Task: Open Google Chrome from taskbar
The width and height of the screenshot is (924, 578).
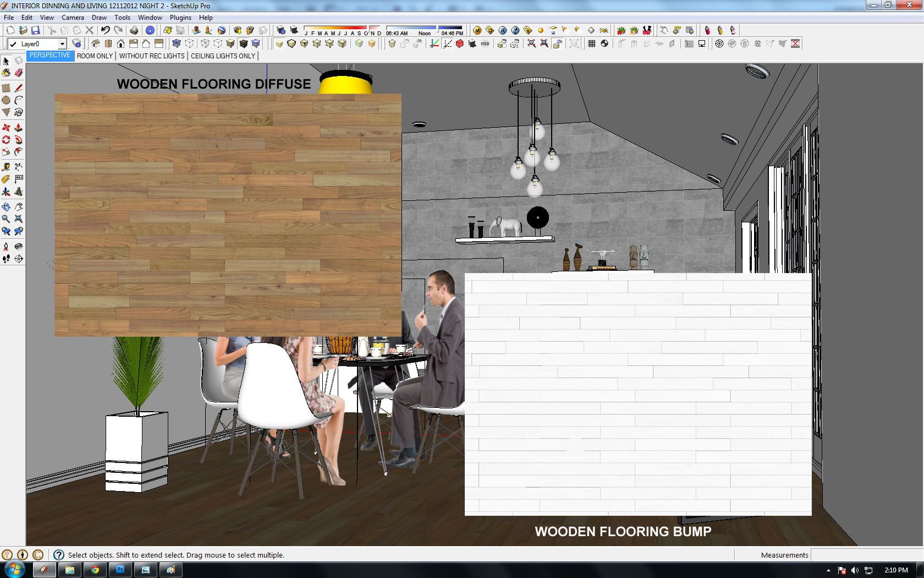Action: coord(95,570)
